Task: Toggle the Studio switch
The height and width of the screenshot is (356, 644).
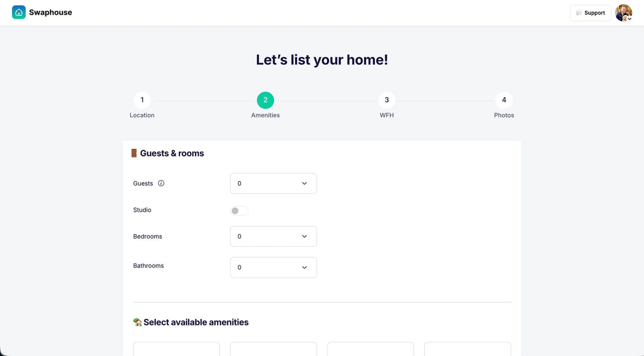Action: pos(239,211)
